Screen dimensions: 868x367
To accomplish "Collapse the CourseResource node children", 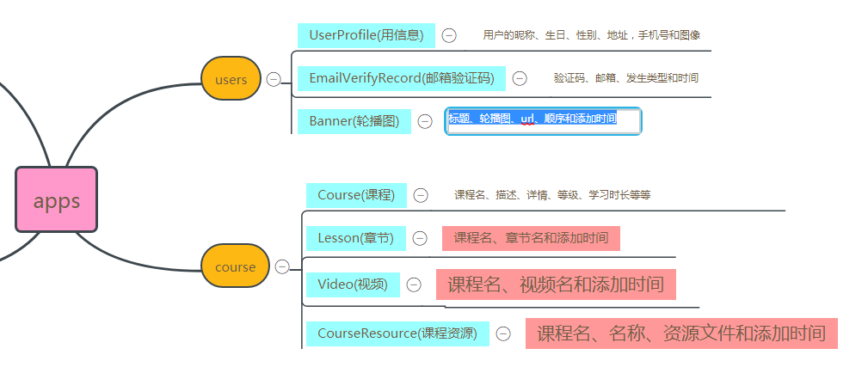I will coord(503,333).
